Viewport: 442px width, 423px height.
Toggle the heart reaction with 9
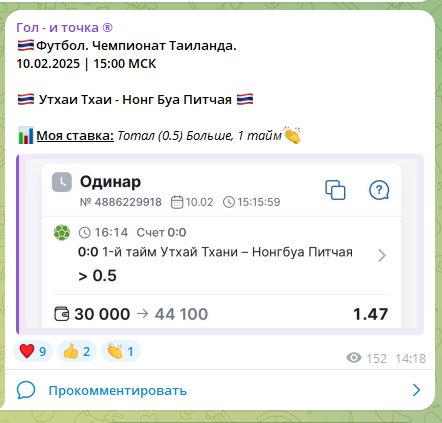point(33,351)
